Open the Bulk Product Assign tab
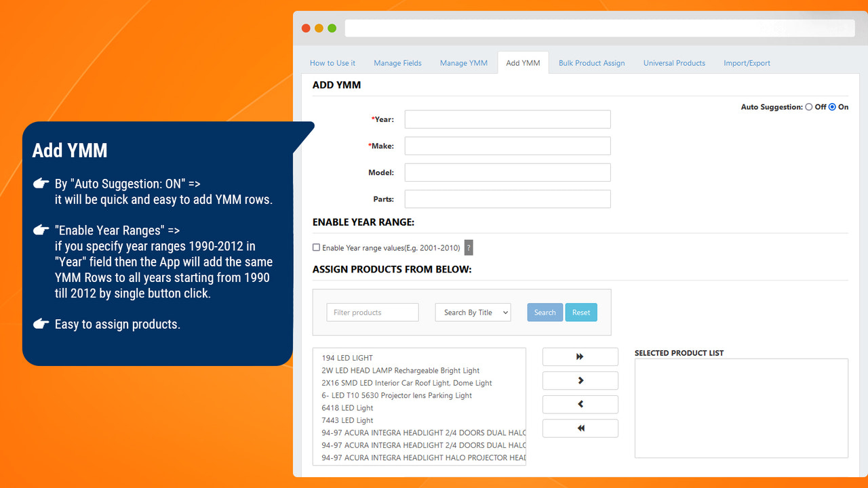 (591, 62)
